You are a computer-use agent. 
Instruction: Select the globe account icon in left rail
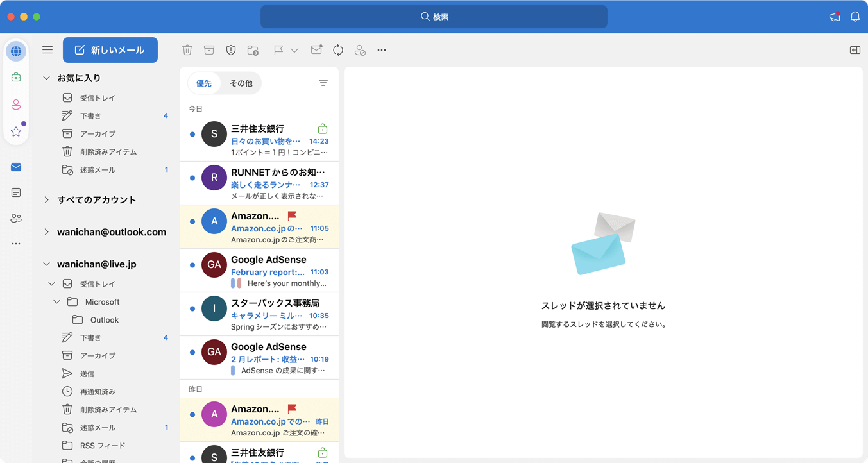(16, 51)
